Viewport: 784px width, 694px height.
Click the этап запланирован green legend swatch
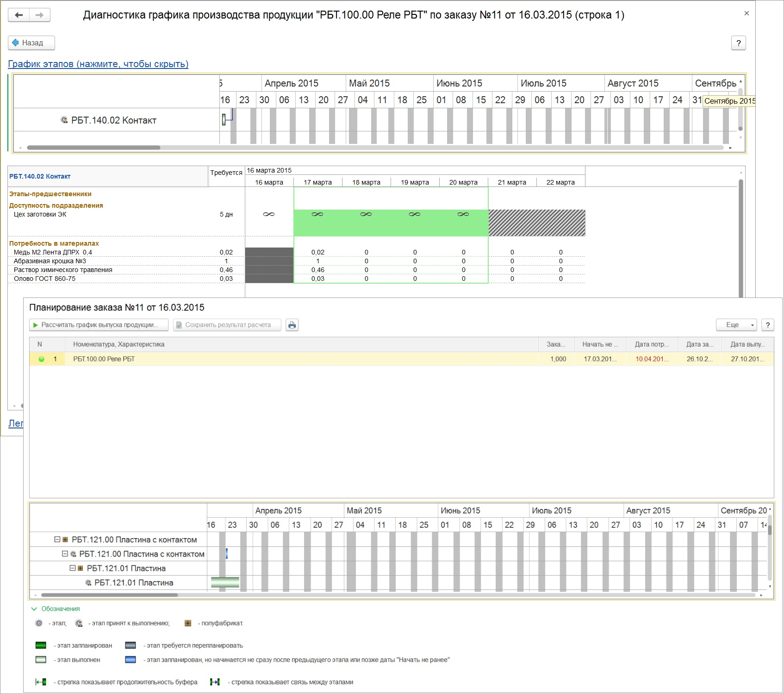pos(41,645)
